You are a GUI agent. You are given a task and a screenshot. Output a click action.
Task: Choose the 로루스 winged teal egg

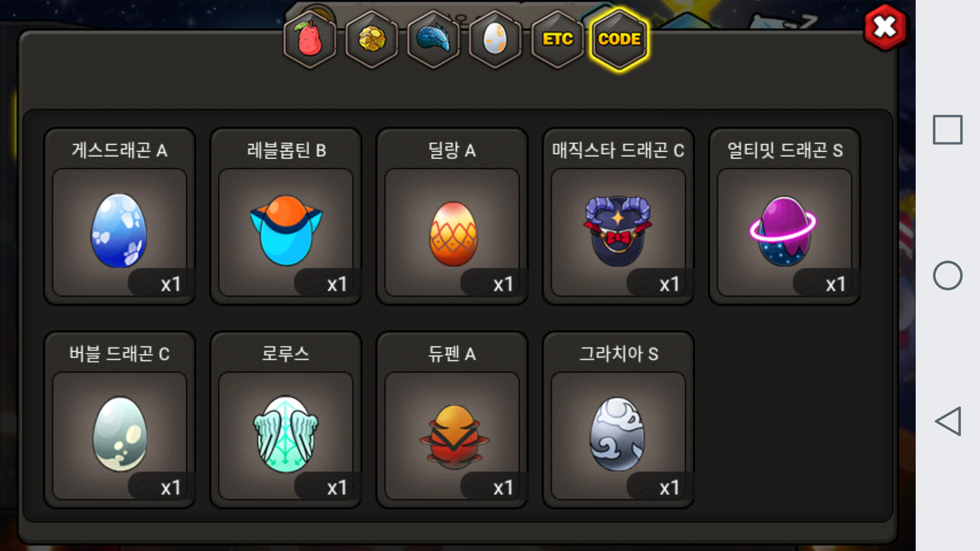tap(286, 420)
